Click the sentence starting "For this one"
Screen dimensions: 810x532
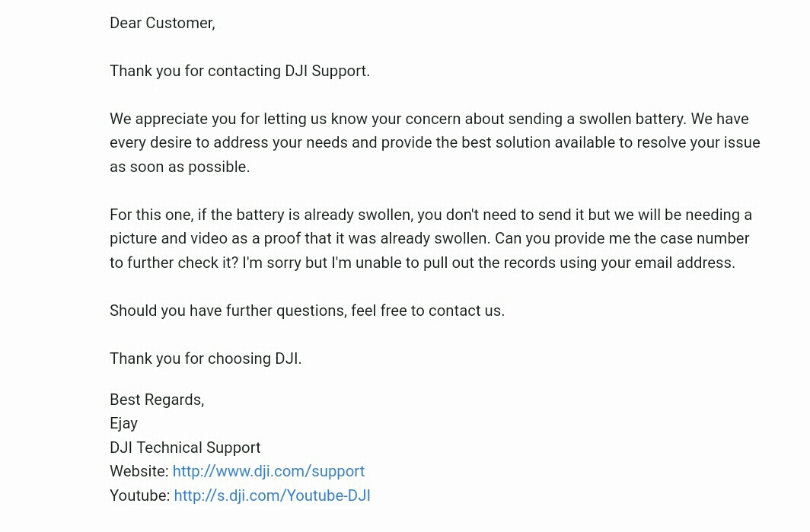431,227
